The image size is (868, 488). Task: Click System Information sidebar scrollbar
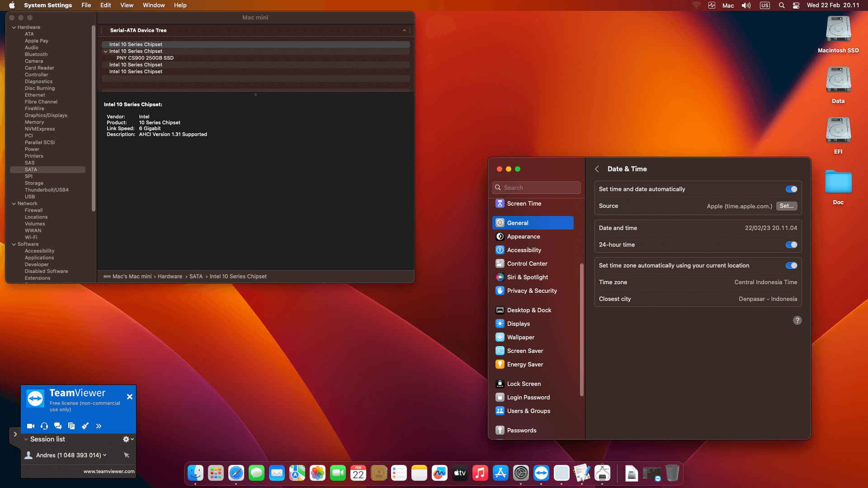94,118
